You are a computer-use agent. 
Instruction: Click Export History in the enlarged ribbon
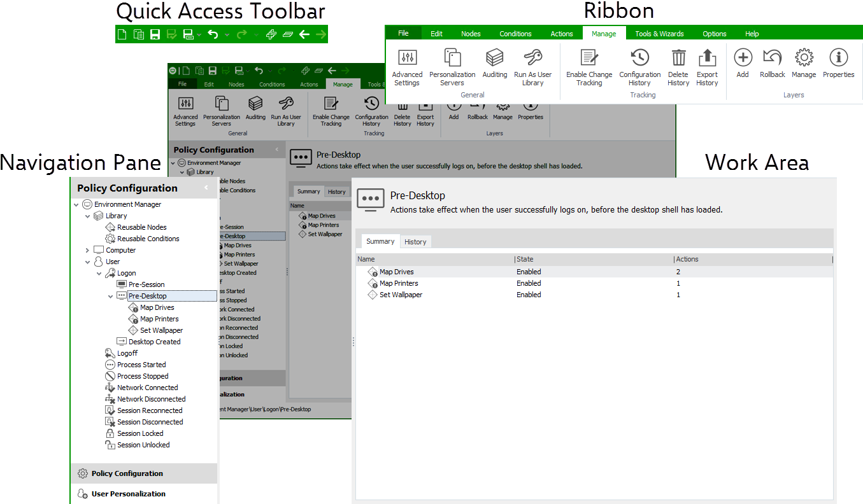707,67
